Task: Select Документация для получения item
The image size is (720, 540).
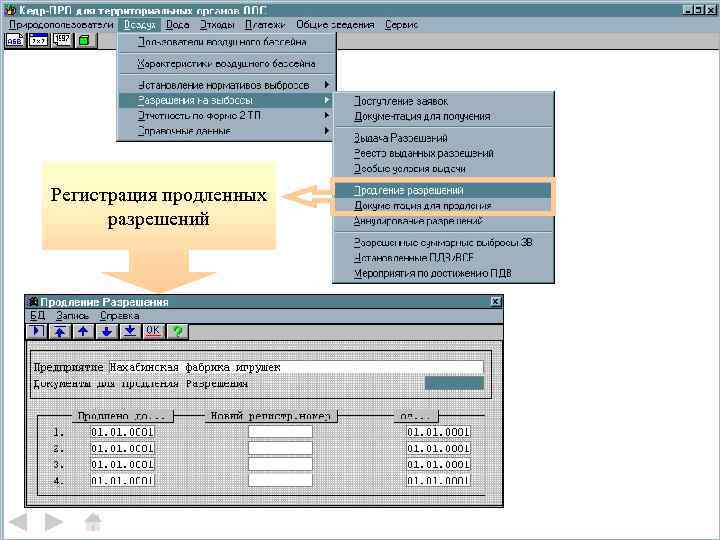Action: pos(444,117)
